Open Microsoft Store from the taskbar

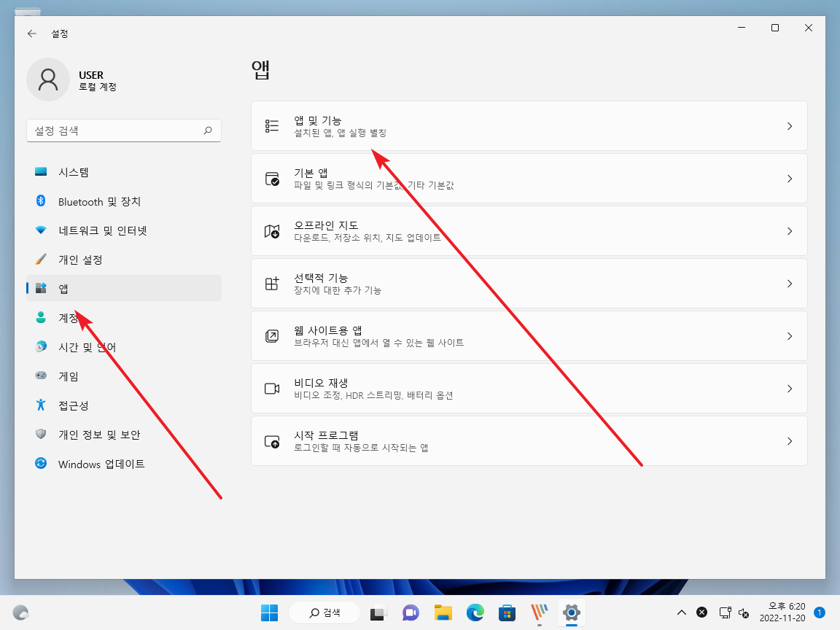click(x=507, y=612)
